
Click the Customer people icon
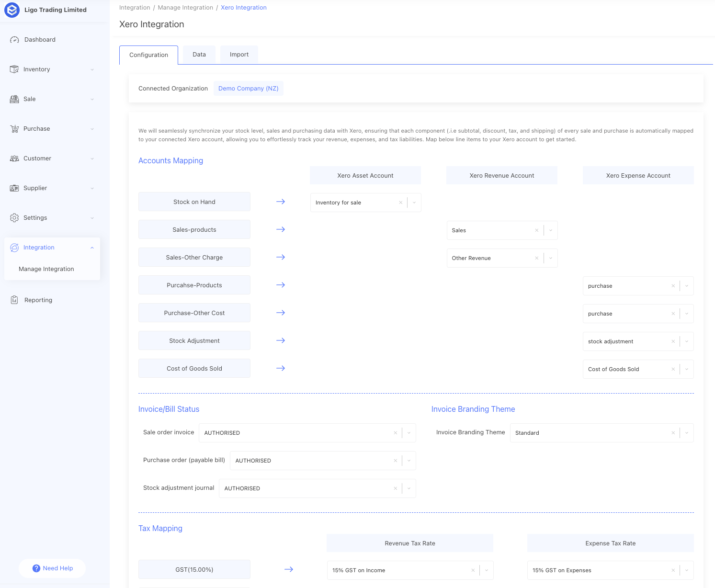point(14,158)
